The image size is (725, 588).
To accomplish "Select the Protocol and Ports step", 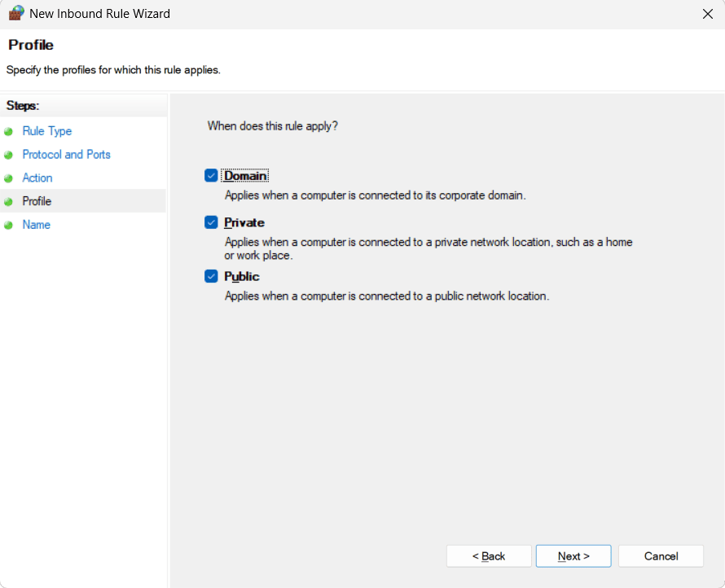I will coord(66,155).
